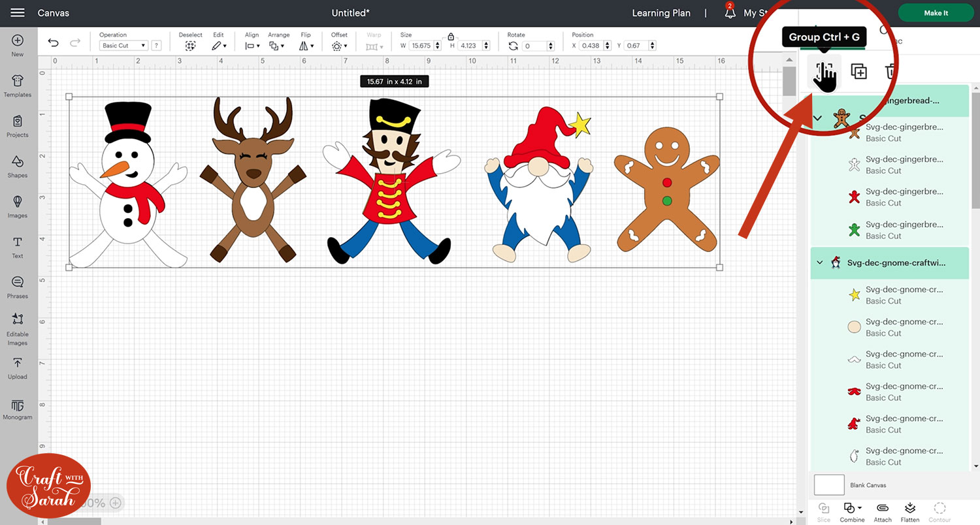This screenshot has height=525, width=980.
Task: Select the gnome image on canvas
Action: tap(539, 185)
